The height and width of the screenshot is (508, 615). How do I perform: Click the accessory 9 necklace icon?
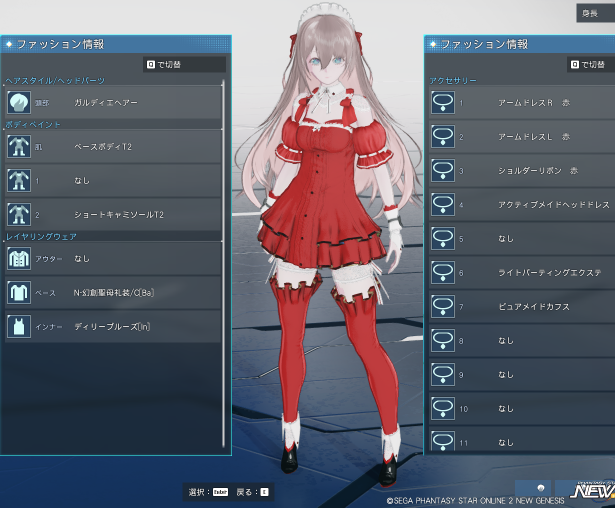[443, 375]
